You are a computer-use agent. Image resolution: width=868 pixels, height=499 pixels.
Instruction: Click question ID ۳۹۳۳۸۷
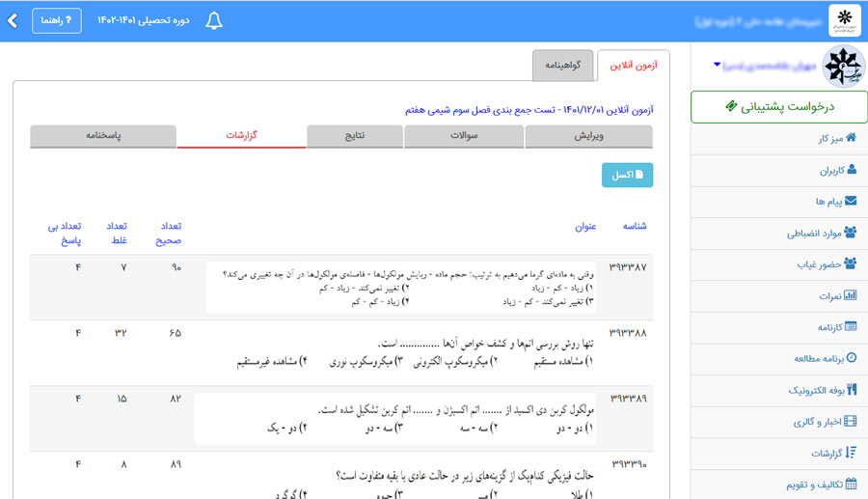pos(628,267)
